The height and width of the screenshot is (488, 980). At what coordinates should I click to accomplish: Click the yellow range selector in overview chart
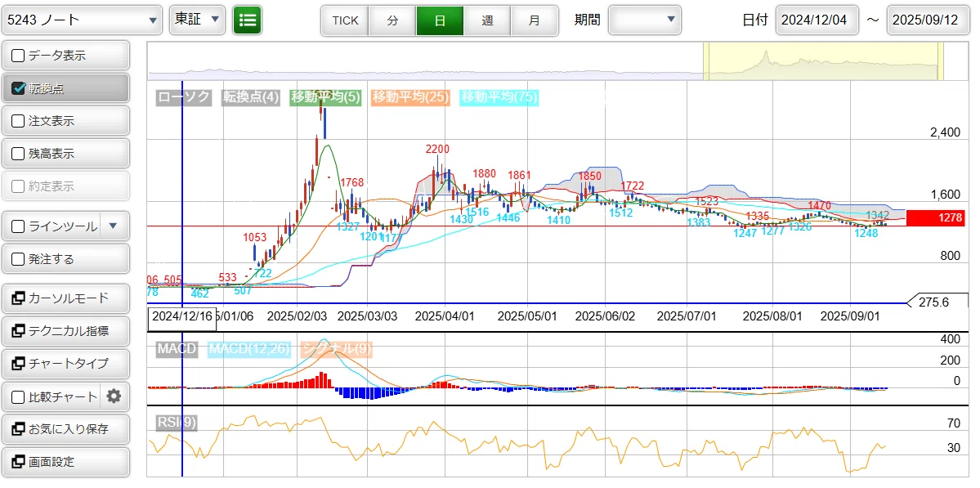tap(823, 61)
